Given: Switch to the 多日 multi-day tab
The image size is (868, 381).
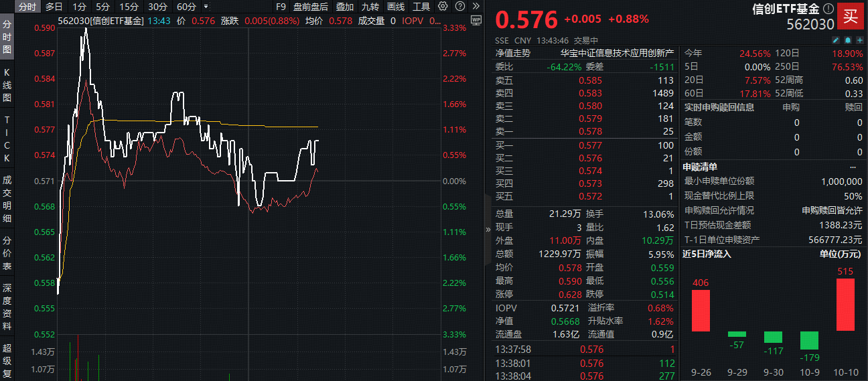Looking at the screenshot, I should [55, 7].
